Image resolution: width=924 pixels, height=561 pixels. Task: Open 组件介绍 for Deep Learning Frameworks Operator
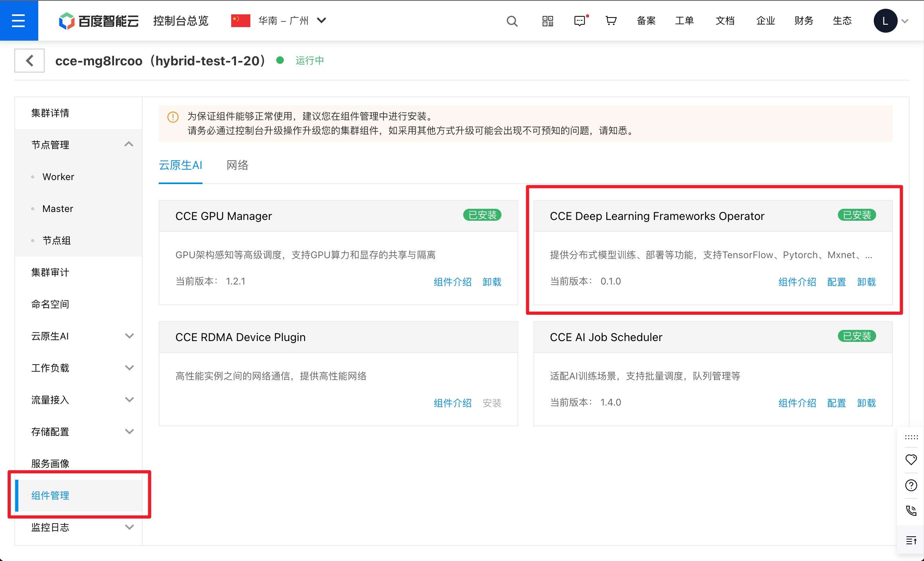pos(797,282)
